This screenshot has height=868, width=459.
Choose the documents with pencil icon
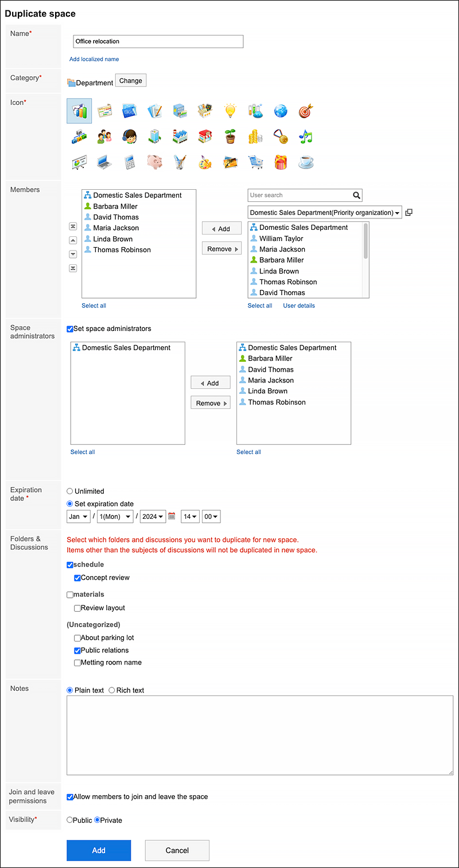(x=155, y=111)
